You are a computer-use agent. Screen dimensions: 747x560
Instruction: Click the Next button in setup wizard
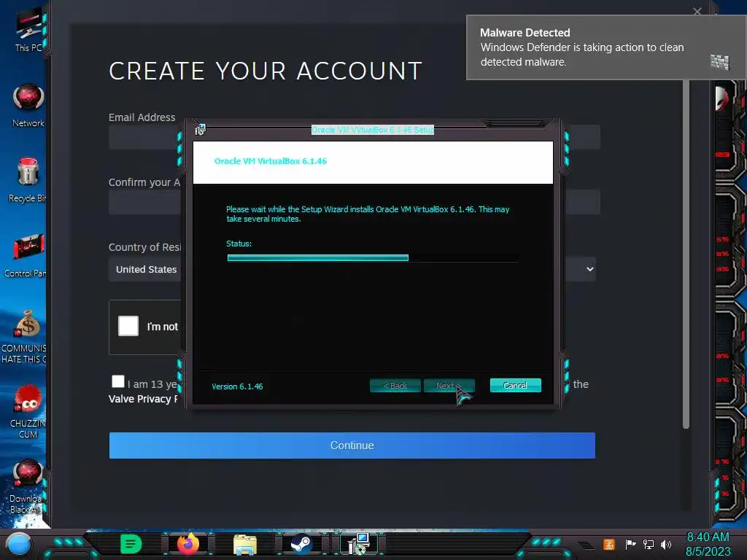pos(449,385)
